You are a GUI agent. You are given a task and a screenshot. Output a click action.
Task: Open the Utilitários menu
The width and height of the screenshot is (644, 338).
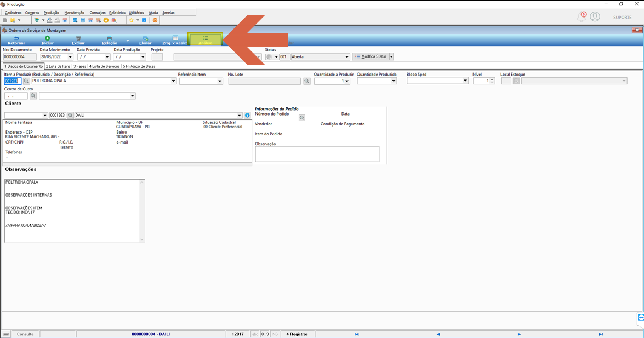[x=136, y=13]
